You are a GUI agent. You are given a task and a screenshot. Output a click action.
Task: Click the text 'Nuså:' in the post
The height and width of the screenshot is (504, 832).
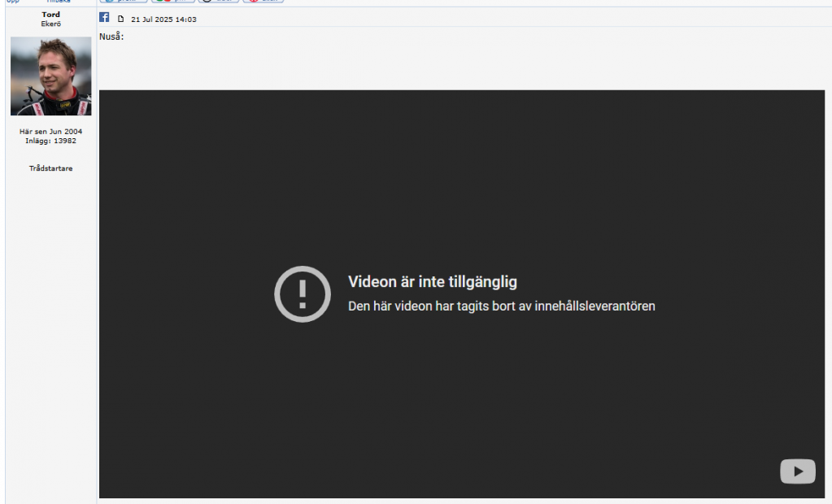[111, 37]
